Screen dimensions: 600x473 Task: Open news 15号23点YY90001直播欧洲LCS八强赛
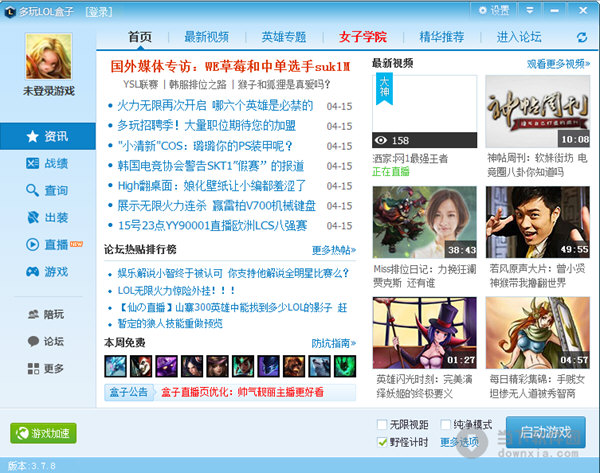212,225
